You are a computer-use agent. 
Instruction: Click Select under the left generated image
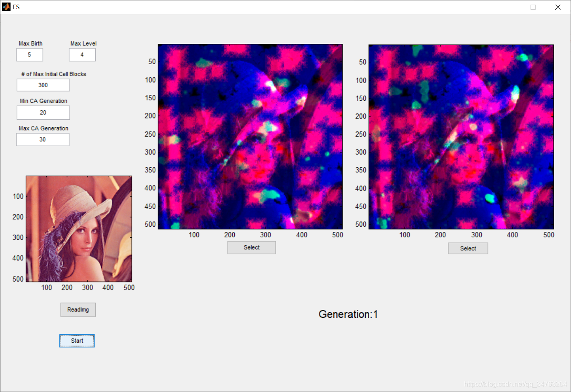pyautogui.click(x=252, y=247)
